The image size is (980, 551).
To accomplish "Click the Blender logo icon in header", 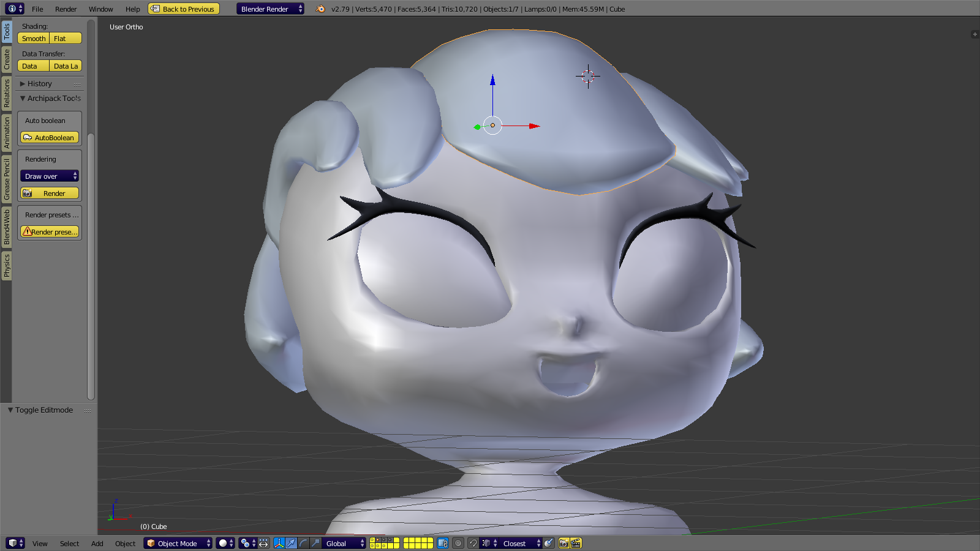I will tap(320, 9).
